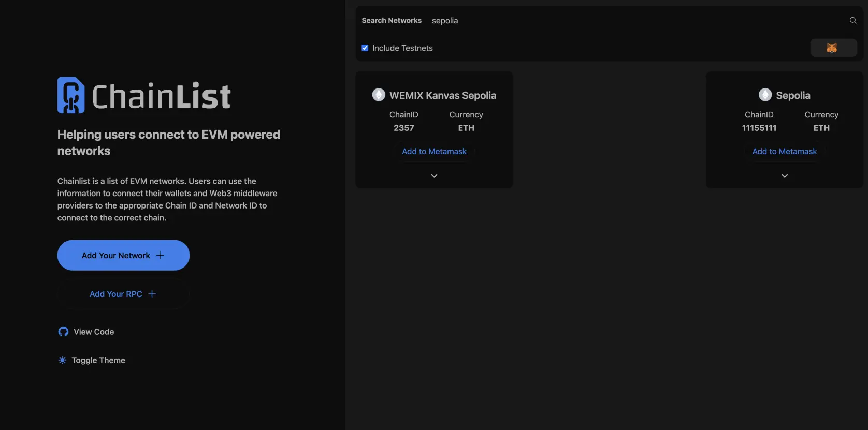This screenshot has height=430, width=868.
Task: Click the ETH currency on WEMIX card
Action: tap(466, 128)
